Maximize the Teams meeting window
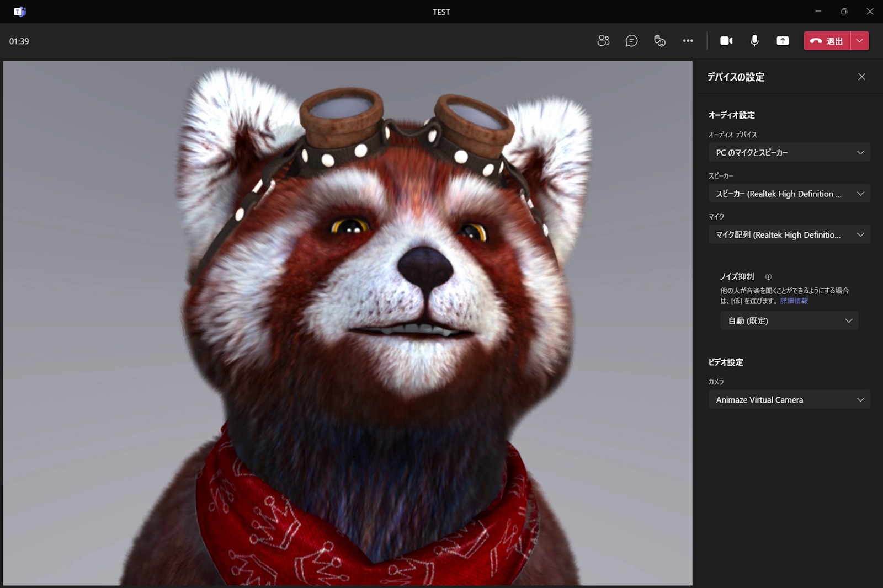The height and width of the screenshot is (588, 883). click(844, 11)
